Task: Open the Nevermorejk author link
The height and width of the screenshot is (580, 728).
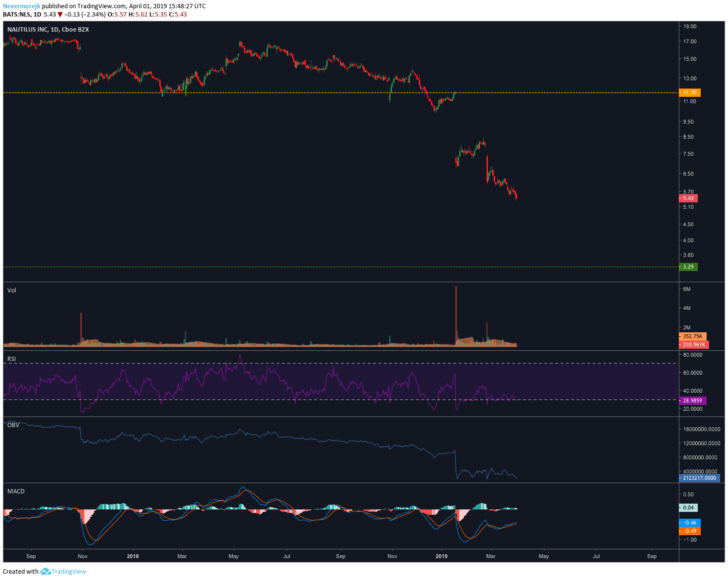Action: [x=21, y=6]
